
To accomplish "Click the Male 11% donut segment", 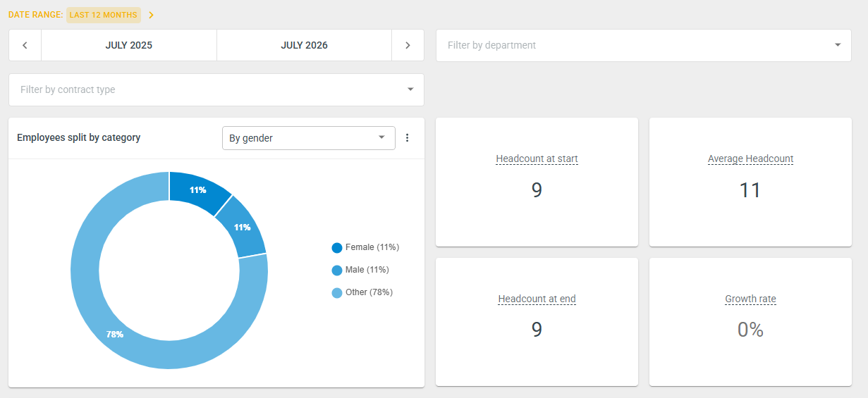I will click(243, 227).
